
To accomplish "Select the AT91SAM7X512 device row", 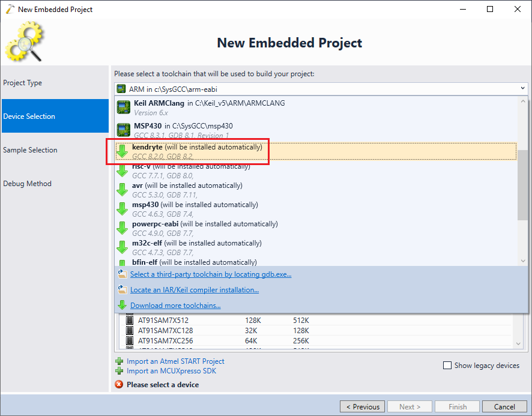I will pyautogui.click(x=315, y=321).
